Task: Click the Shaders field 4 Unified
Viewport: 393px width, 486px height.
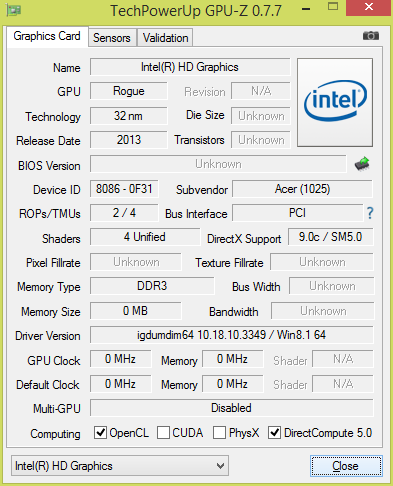Action: (x=145, y=237)
